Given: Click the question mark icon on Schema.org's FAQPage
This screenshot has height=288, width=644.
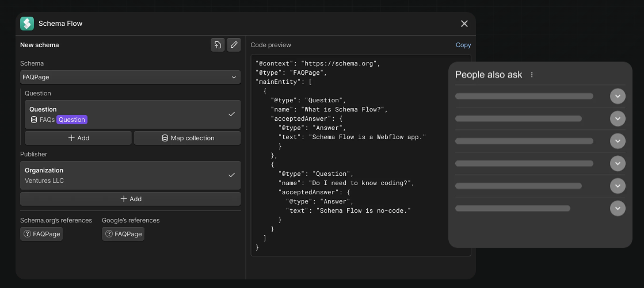Looking at the screenshot, I should click(x=27, y=234).
